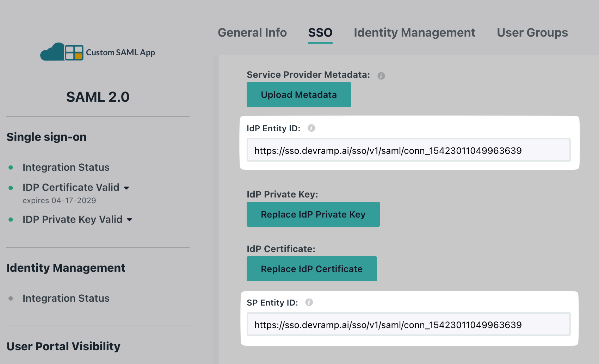This screenshot has width=599, height=364.
Task: Click the green dot next to IDP Private Key Valid
Action: (x=11, y=220)
